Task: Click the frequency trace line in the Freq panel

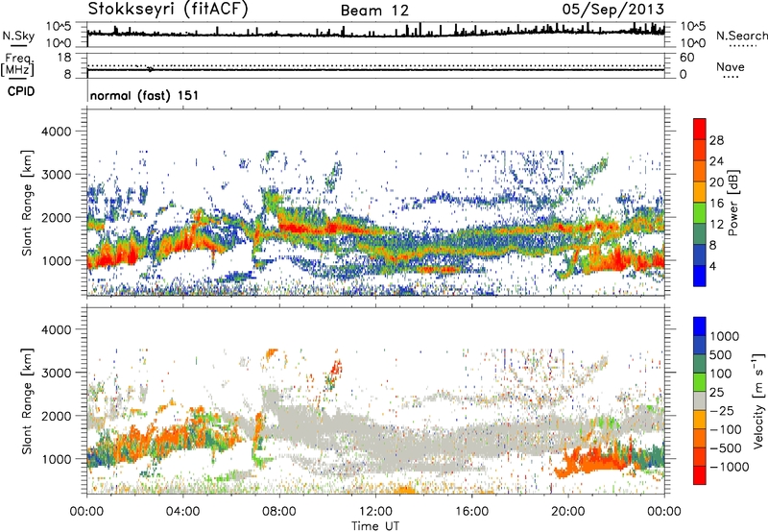Action: [x=375, y=69]
